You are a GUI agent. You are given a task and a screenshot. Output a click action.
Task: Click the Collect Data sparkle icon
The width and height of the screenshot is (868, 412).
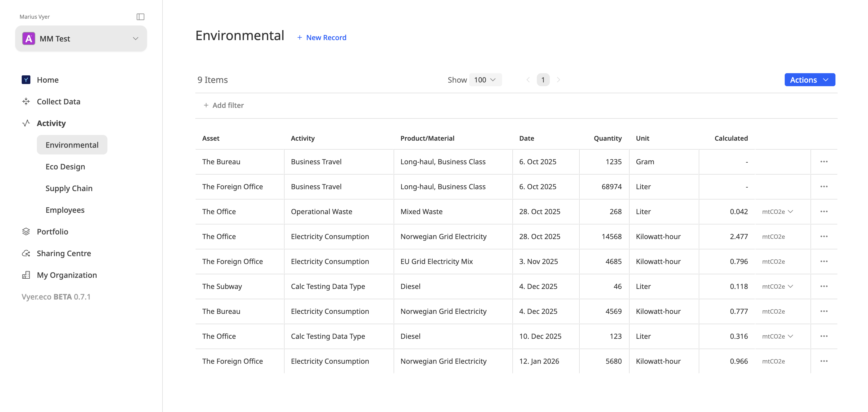pos(26,101)
